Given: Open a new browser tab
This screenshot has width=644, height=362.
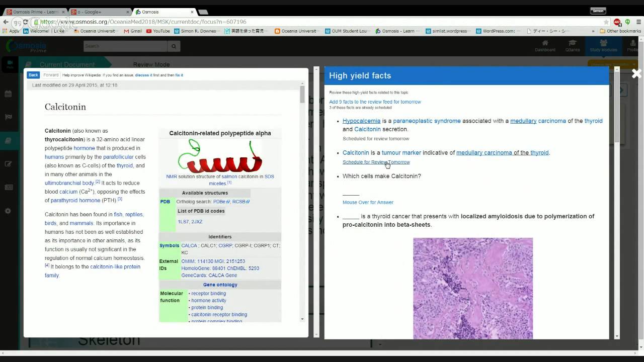Looking at the screenshot, I should pyautogui.click(x=203, y=12).
